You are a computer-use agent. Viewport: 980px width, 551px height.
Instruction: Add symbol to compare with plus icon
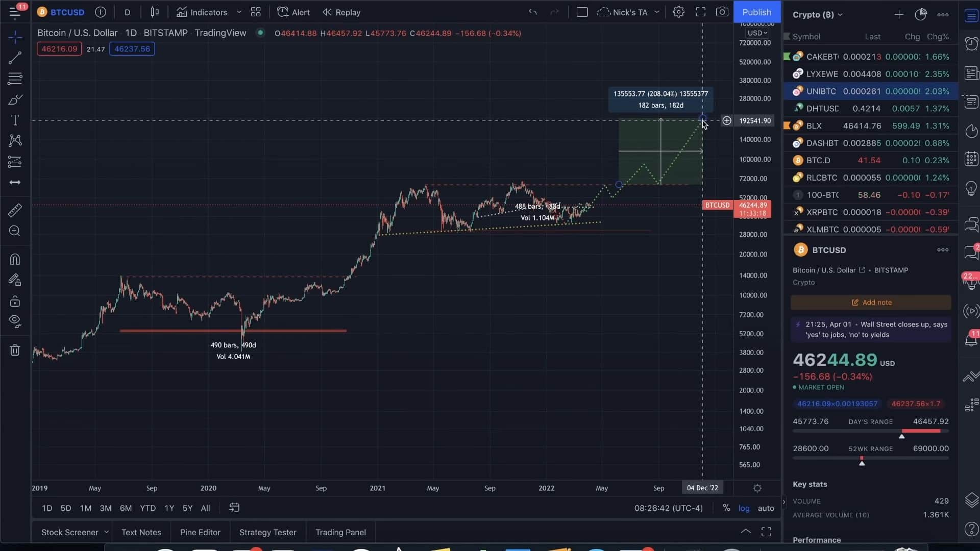coord(101,12)
